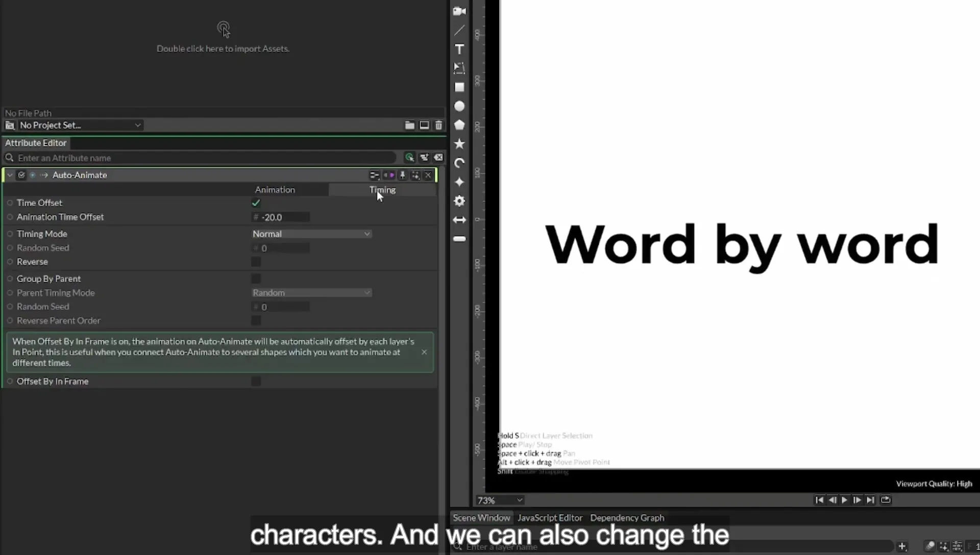
Task: Pin the Auto-Animate attribute panel
Action: (x=403, y=175)
